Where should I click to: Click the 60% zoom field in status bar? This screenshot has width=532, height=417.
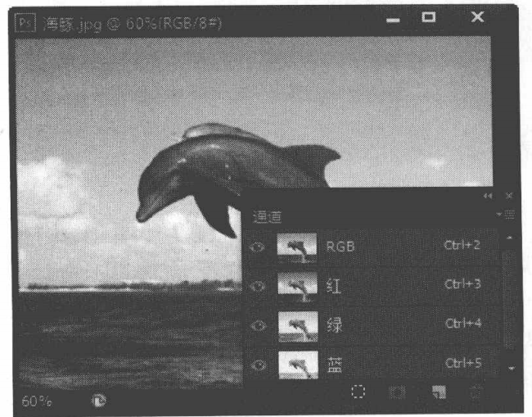point(37,401)
